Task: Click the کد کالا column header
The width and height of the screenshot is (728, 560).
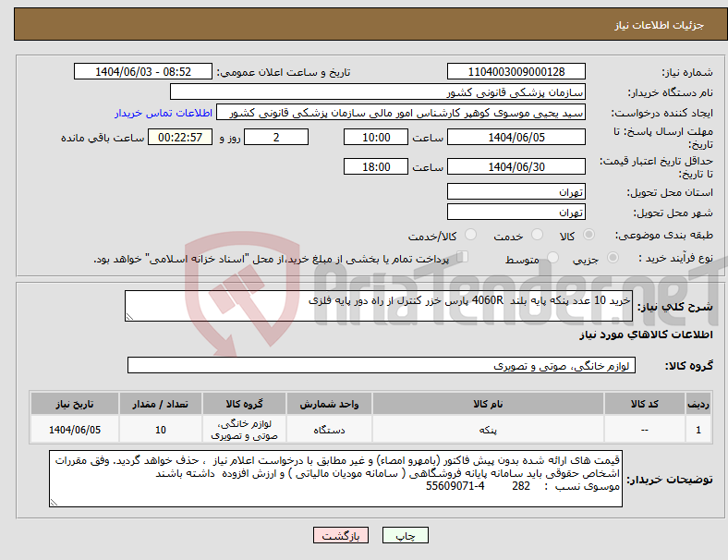Action: [645, 404]
